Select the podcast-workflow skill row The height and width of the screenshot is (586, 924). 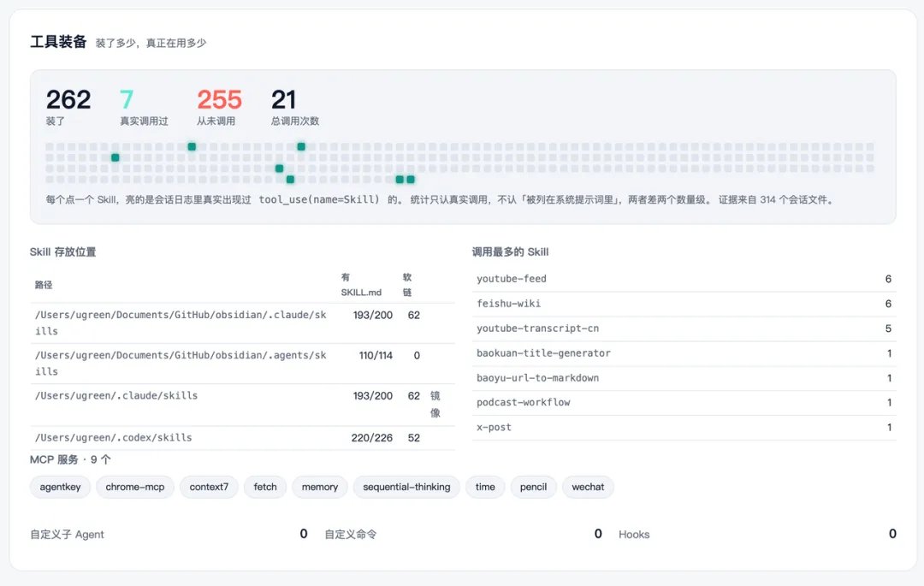point(684,403)
